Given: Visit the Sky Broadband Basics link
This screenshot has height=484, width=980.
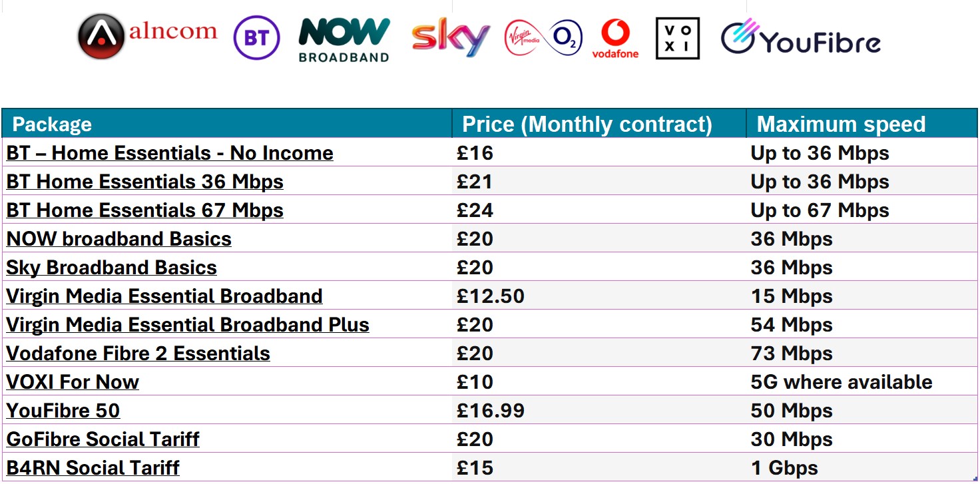Looking at the screenshot, I should click(x=111, y=268).
